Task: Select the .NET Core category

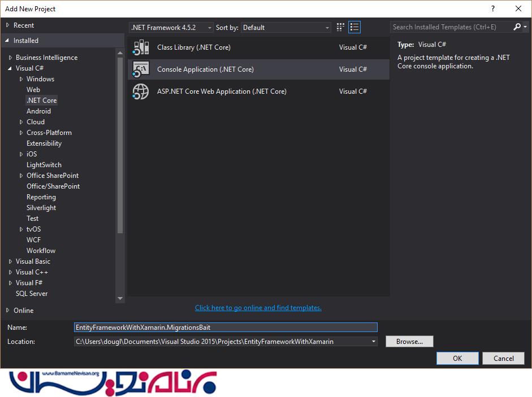Action: point(42,101)
